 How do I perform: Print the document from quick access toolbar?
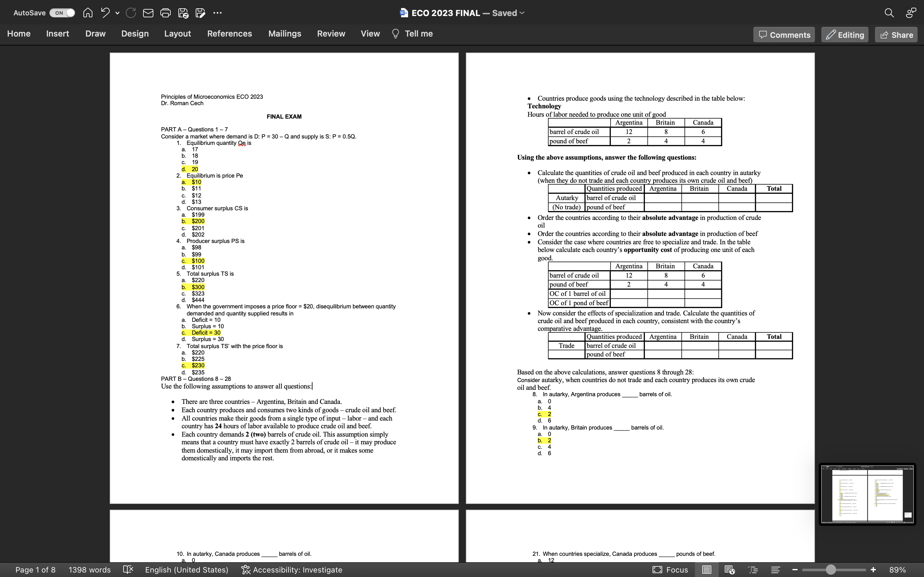point(165,13)
